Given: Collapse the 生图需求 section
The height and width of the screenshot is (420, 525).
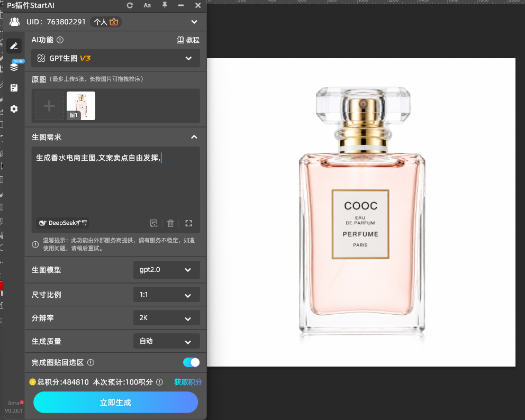Looking at the screenshot, I should [x=194, y=137].
